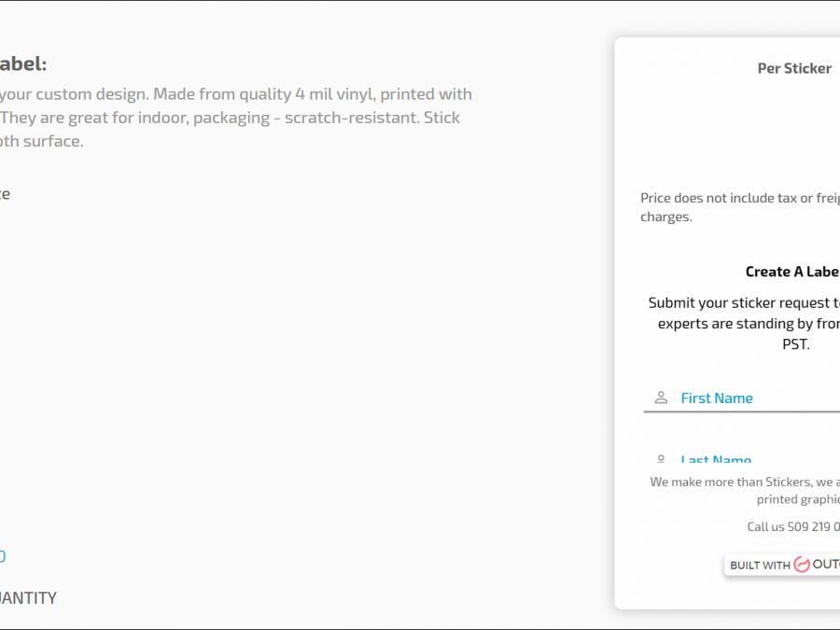
Task: Click the Create A Label heading
Action: pos(791,272)
